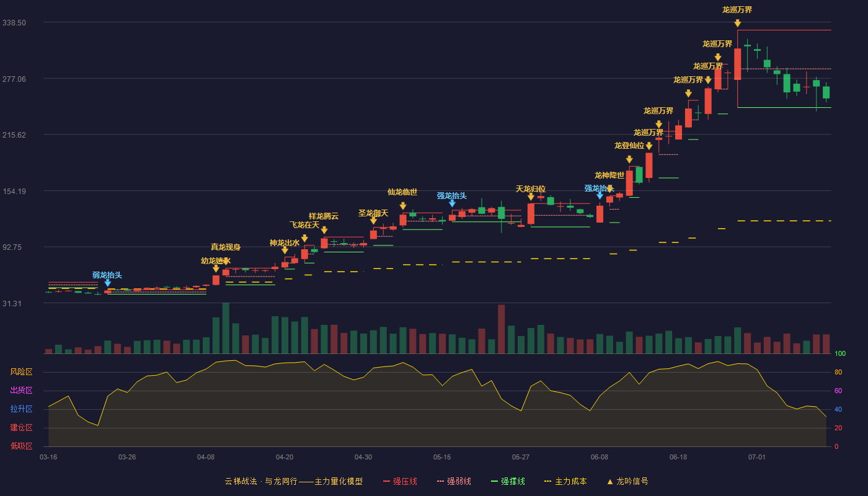
Task: Click the 出货区 zone label
Action: tap(21, 391)
